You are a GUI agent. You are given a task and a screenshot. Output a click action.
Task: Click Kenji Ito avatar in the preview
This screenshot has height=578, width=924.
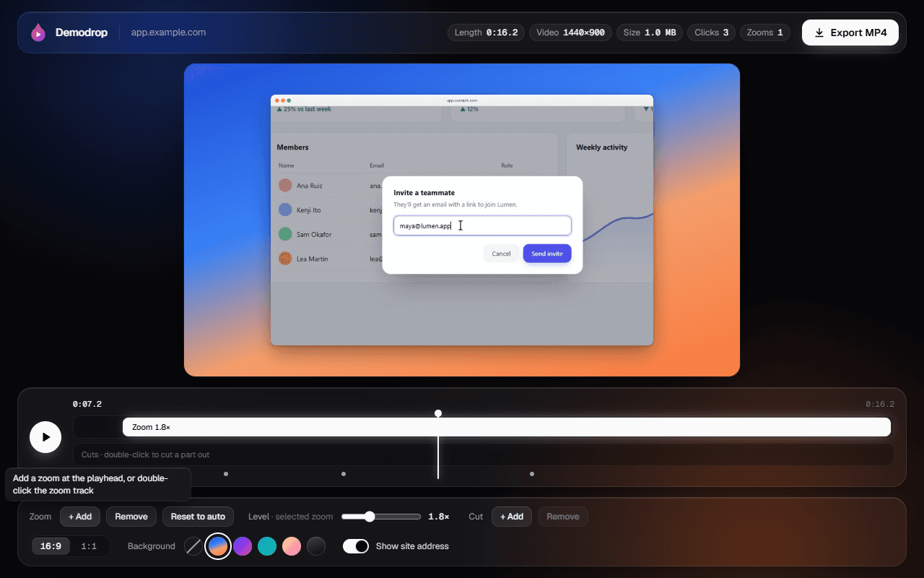coord(285,210)
